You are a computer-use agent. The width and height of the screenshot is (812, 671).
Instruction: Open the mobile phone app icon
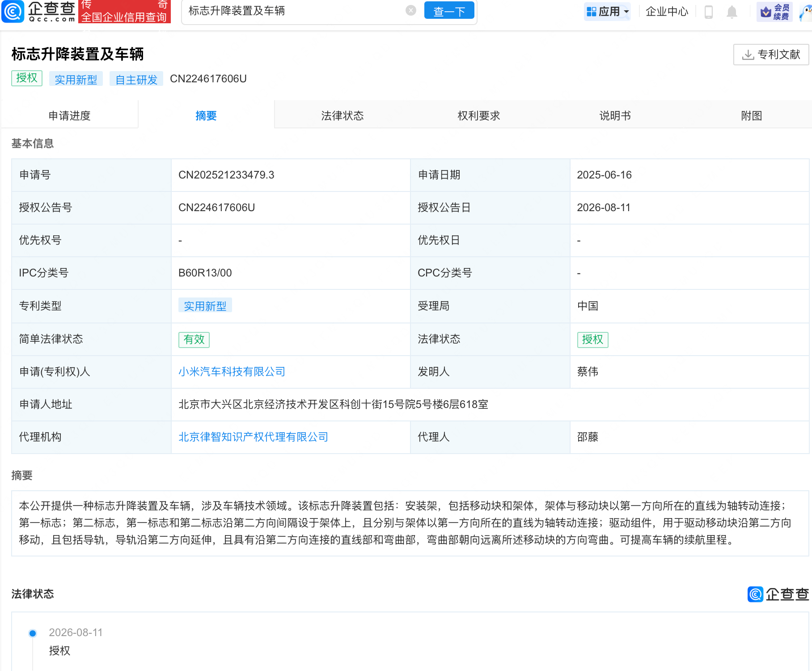pos(708,12)
